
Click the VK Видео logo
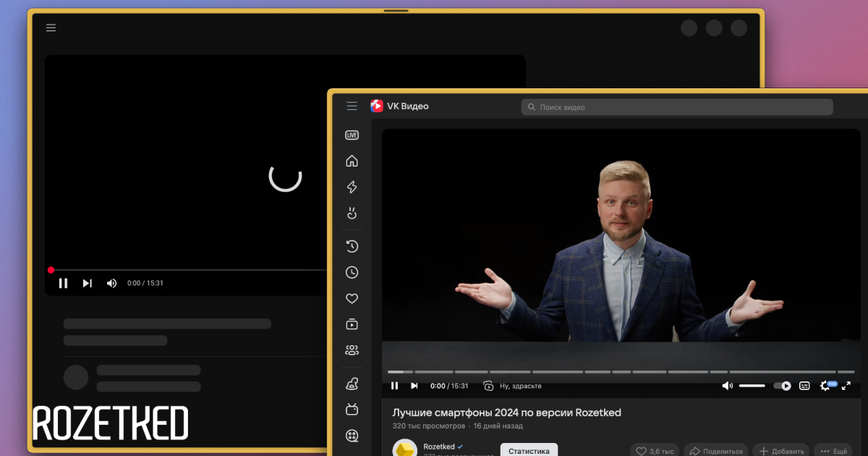click(x=399, y=106)
